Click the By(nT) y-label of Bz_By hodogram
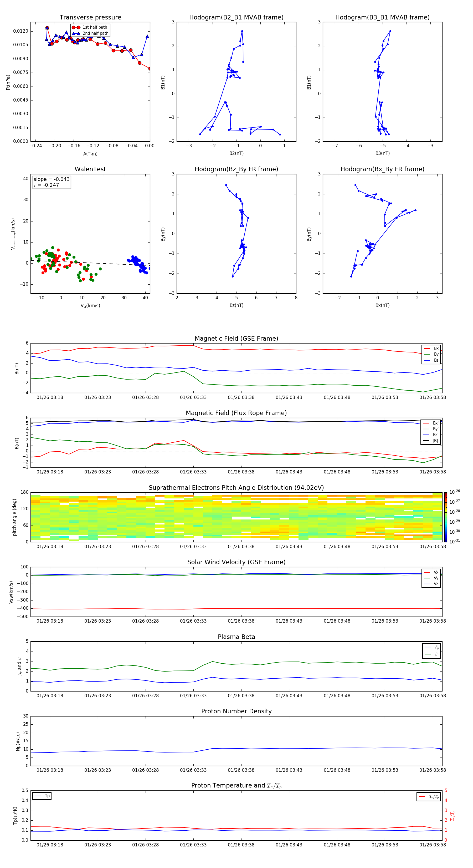This screenshot has height=868, width=473. pos(163,234)
